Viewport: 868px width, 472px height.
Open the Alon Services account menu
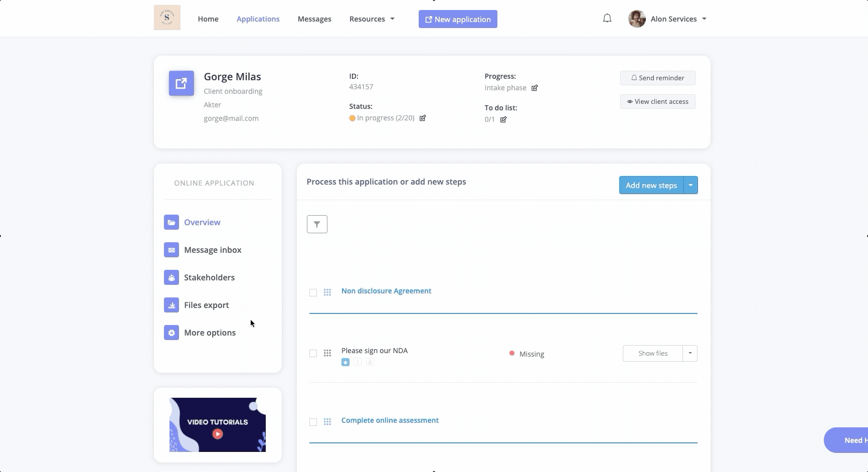(x=667, y=19)
